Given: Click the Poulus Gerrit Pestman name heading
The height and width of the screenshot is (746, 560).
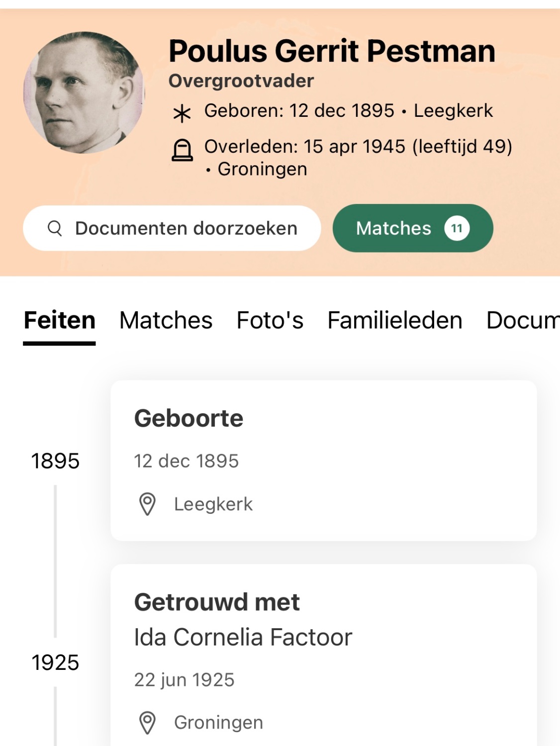Looking at the screenshot, I should [332, 51].
